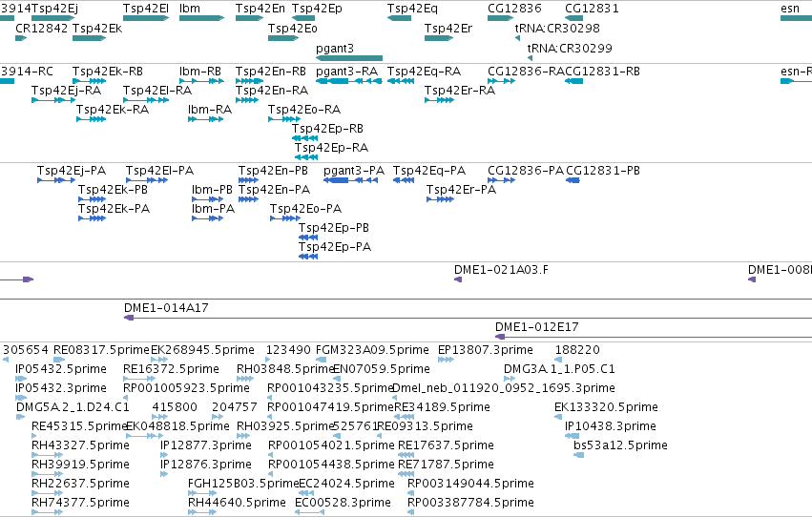The width and height of the screenshot is (812, 517).
Task: Click the Tsp42En gene label
Action: click(260, 9)
